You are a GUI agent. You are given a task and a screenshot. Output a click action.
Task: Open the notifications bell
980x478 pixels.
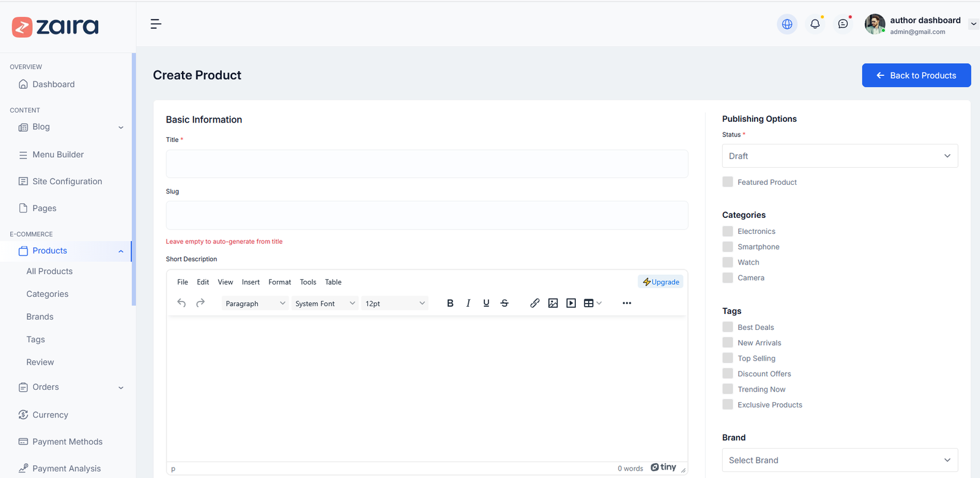[x=815, y=24]
